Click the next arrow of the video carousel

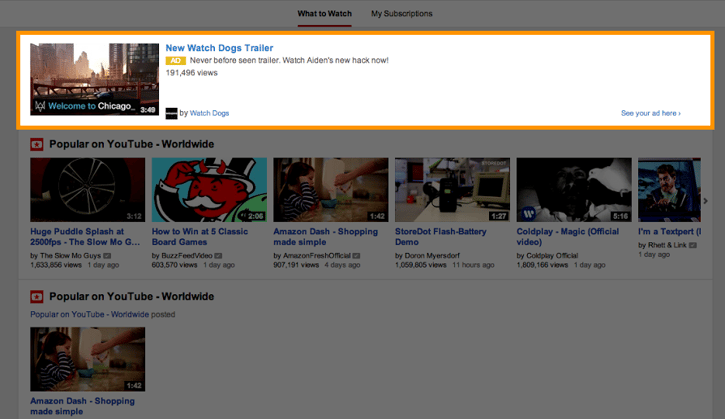706,201
